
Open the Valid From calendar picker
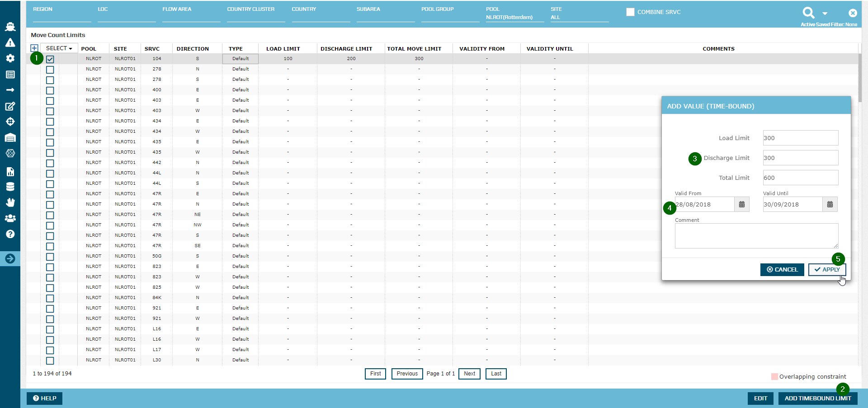742,205
